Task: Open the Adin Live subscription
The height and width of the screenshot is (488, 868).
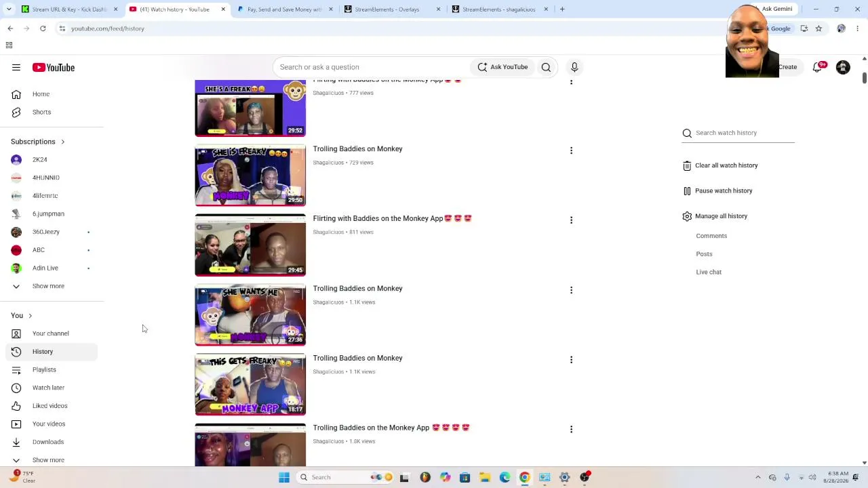Action: pyautogui.click(x=52, y=268)
